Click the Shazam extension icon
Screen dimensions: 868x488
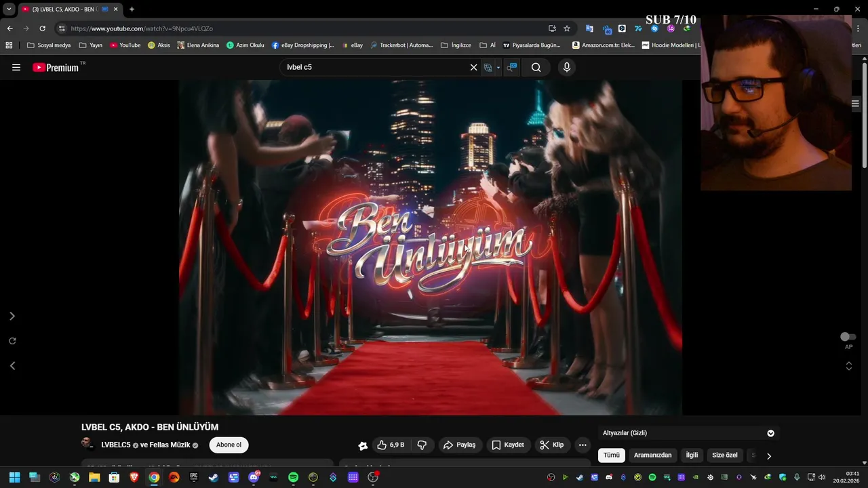click(654, 28)
